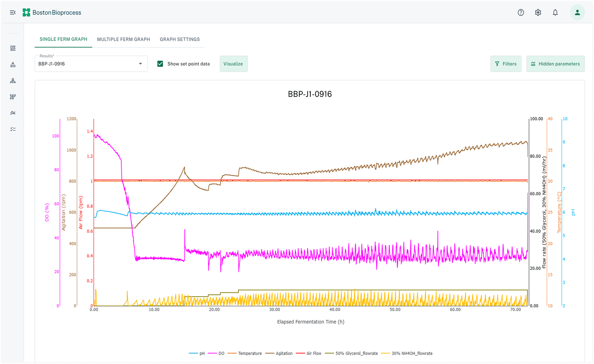The width and height of the screenshot is (594, 364).
Task: Open the dashboard grid sidebar icon
Action: pyautogui.click(x=13, y=48)
